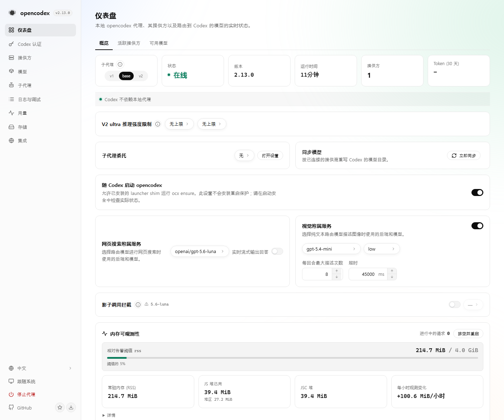Expand the 详情 disclosure triangle

click(104, 415)
